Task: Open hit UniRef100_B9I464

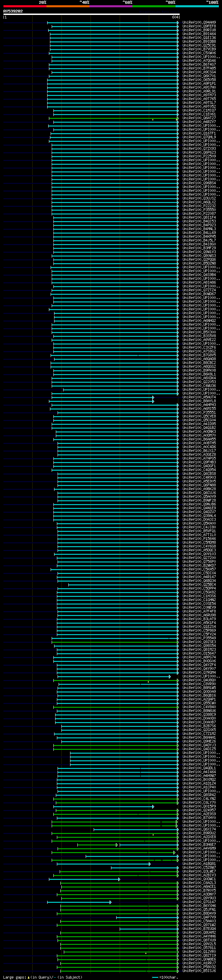Action: click(x=199, y=34)
